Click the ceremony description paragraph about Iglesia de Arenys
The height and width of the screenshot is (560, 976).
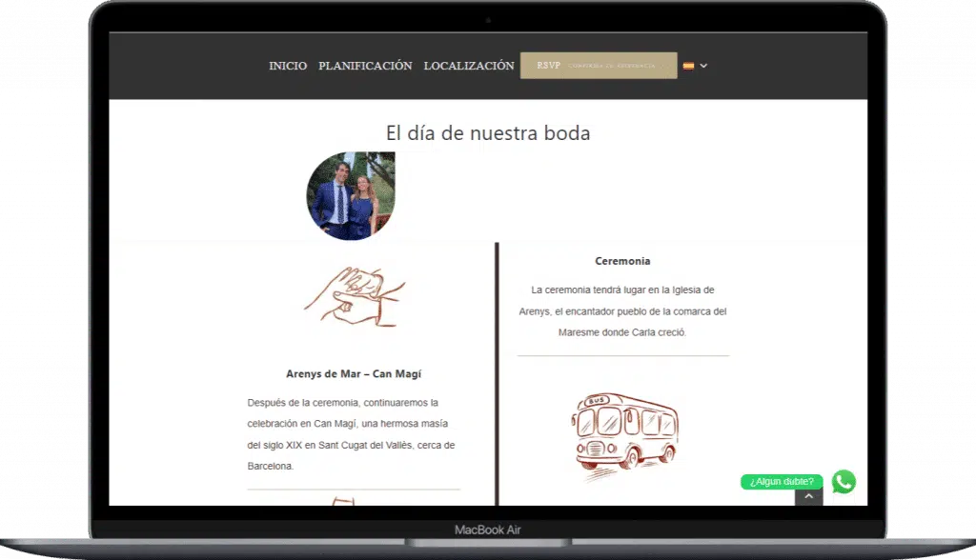(622, 311)
